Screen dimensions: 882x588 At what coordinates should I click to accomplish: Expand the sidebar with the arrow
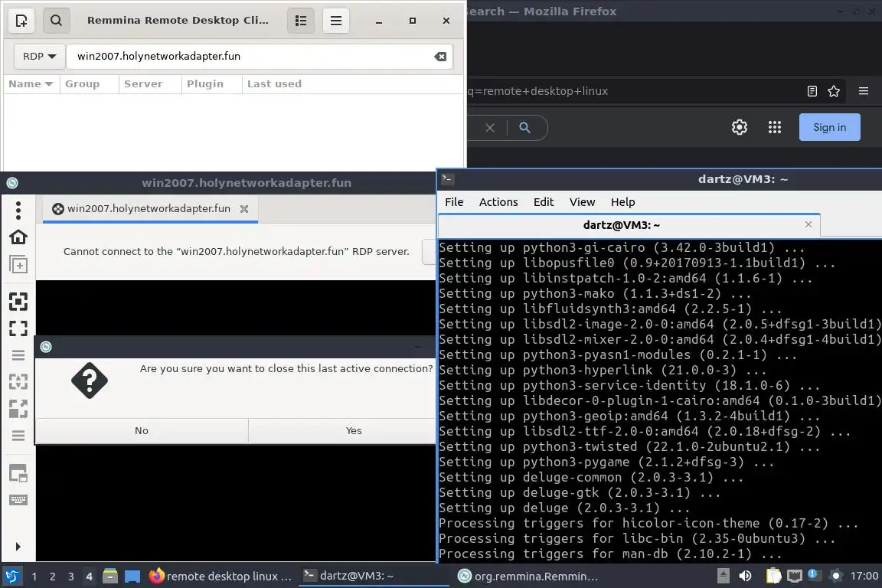pos(18,547)
